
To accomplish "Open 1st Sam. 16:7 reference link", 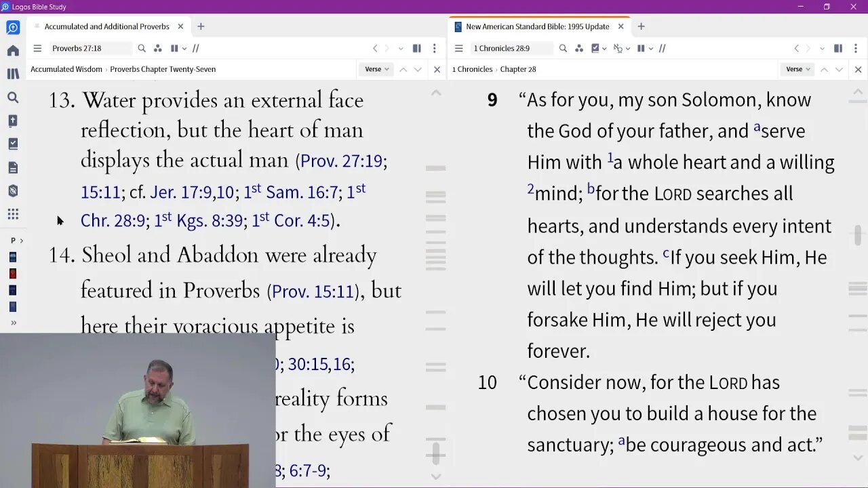I will (291, 192).
